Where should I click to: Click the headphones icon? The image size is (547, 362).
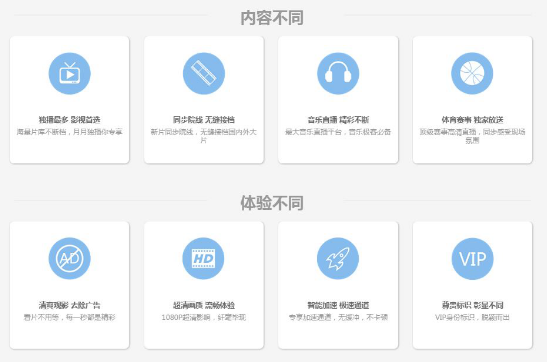click(x=338, y=74)
